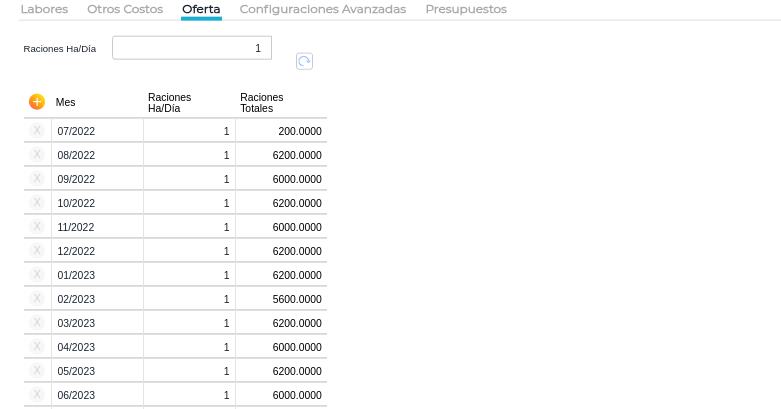
Task: Switch to the Otros Costos tab
Action: pos(124,9)
